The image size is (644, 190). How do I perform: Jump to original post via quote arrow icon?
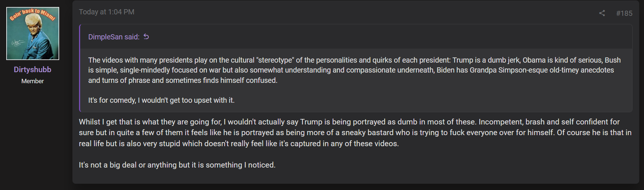(x=146, y=36)
